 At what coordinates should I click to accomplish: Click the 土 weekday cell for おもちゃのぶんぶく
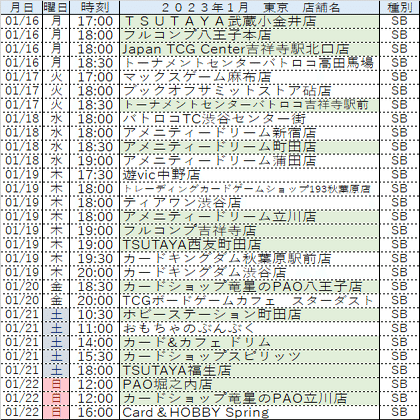click(56, 329)
